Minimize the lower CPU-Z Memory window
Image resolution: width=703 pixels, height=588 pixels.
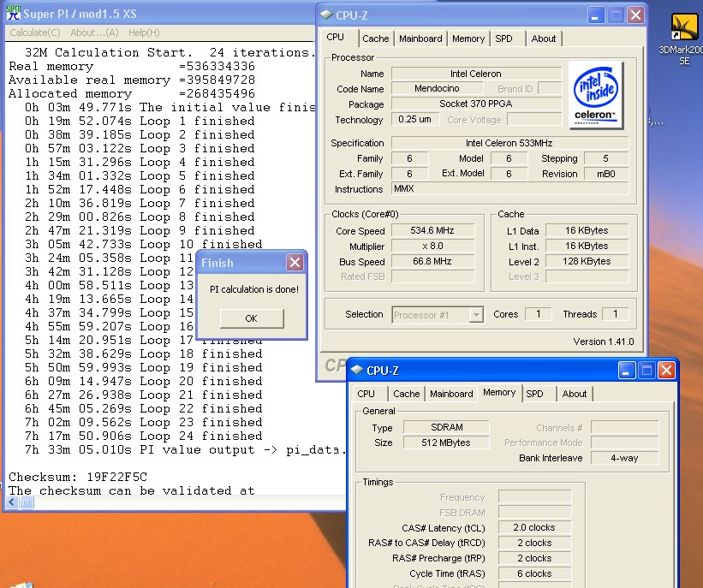tap(626, 371)
